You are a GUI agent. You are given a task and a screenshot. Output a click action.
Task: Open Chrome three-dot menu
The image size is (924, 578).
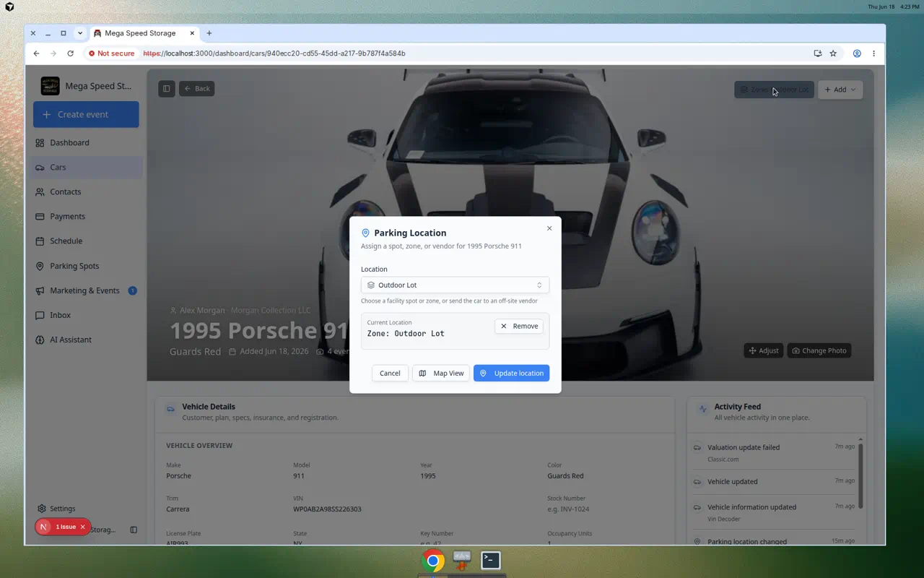coord(873,53)
